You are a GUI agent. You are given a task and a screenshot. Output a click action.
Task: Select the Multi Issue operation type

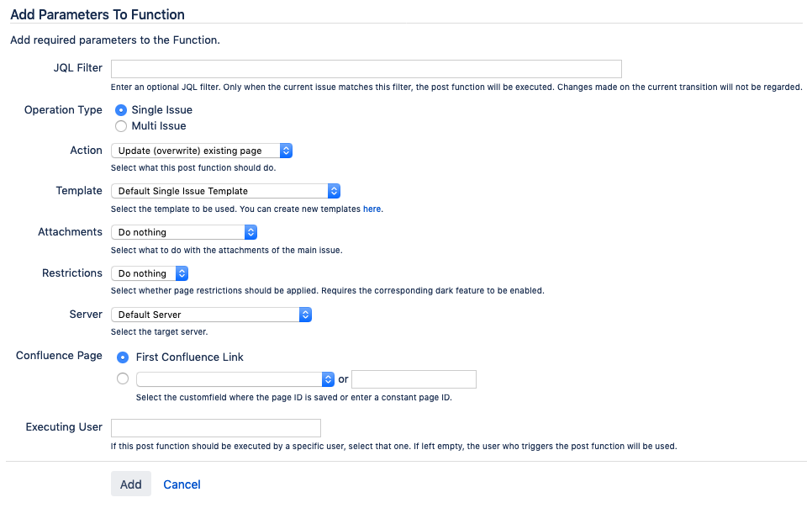(x=121, y=126)
